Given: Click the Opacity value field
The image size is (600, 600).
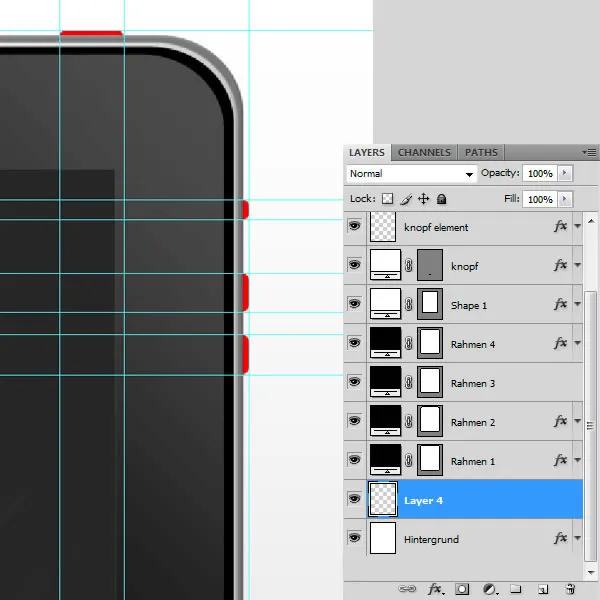Looking at the screenshot, I should pyautogui.click(x=540, y=174).
